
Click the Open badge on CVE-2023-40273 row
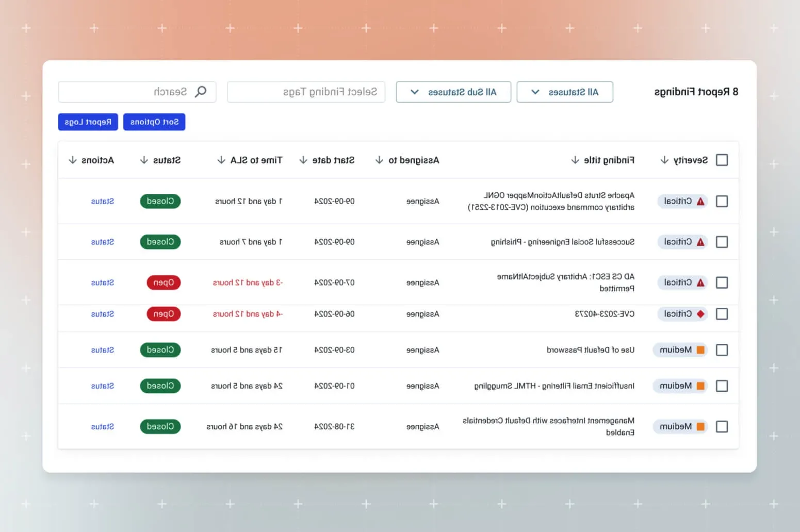[x=164, y=314]
